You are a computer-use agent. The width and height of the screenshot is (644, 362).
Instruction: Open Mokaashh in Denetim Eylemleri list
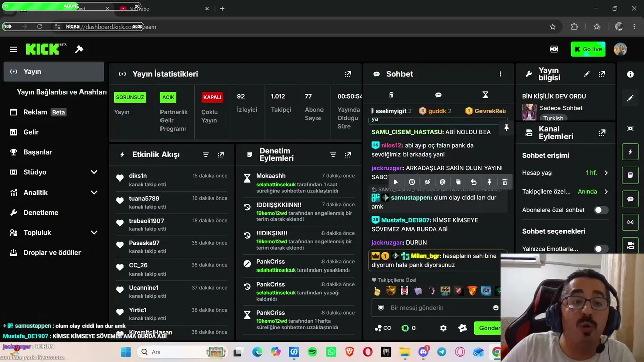pos(271,176)
